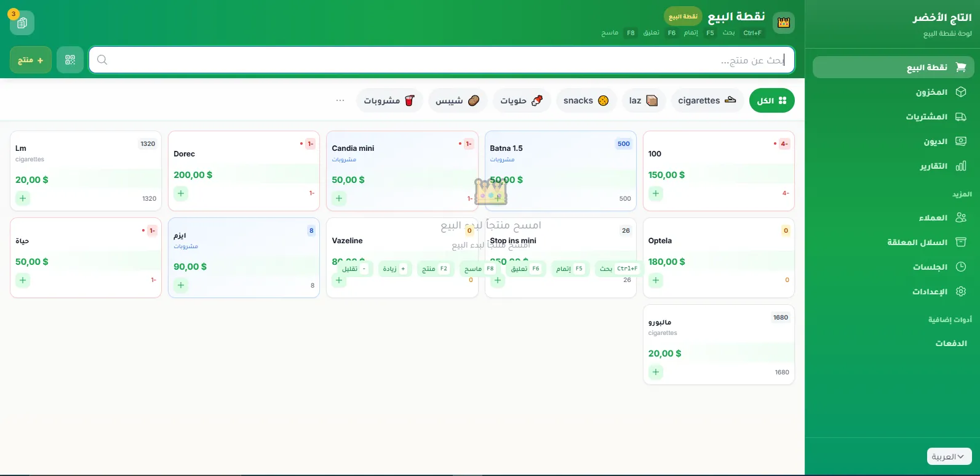This screenshot has width=980, height=476.
Task: Open the نقطة البيع cart menu item
Action: (x=893, y=68)
